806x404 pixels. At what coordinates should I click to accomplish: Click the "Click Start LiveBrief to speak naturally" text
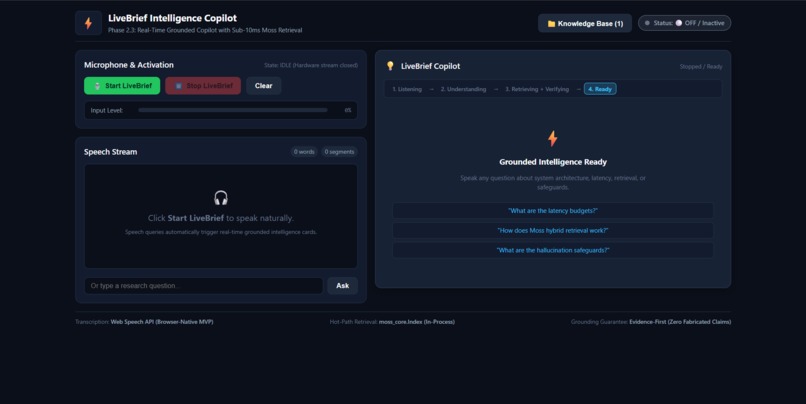click(x=221, y=218)
